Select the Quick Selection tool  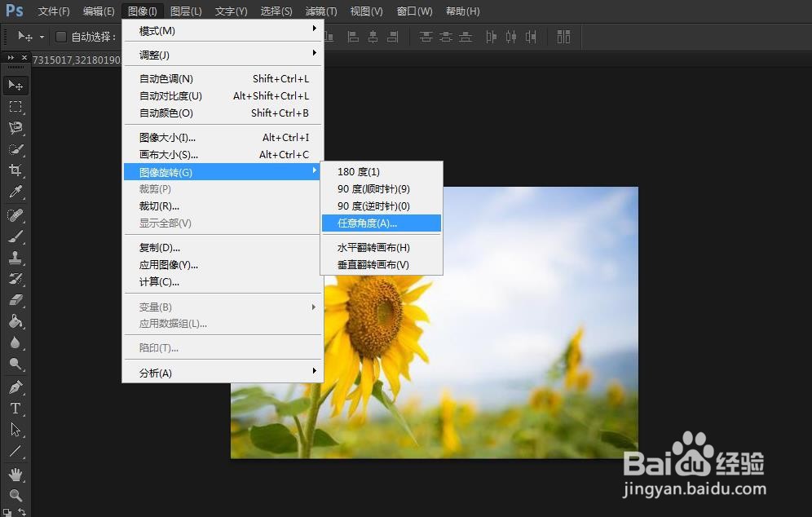[15, 149]
